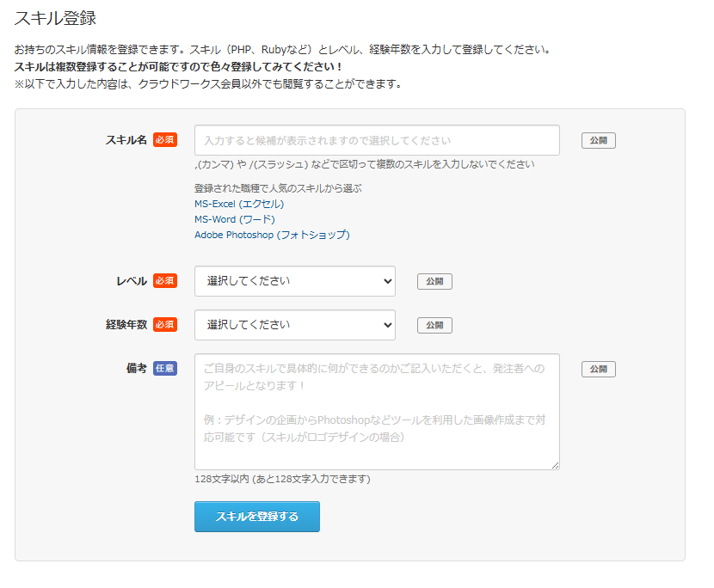This screenshot has height=588, width=714.
Task: Toggle the 公開 button beside the 備考 text area
Action: click(599, 370)
